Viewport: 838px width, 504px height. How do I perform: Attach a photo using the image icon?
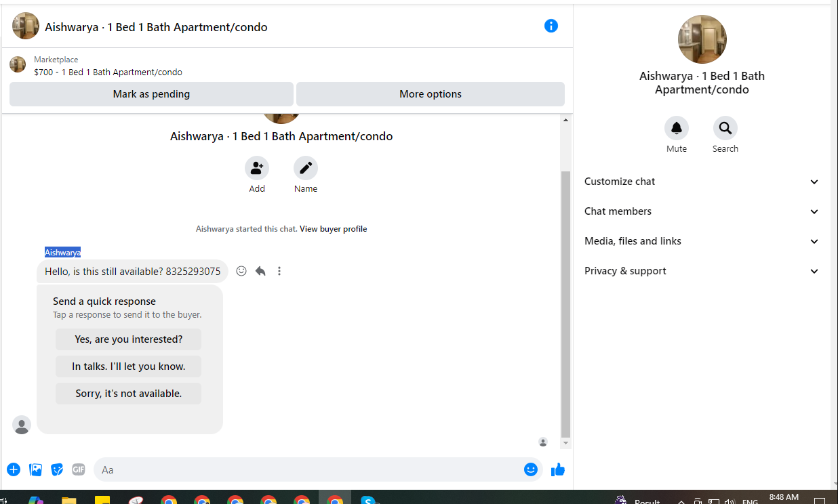pos(36,469)
